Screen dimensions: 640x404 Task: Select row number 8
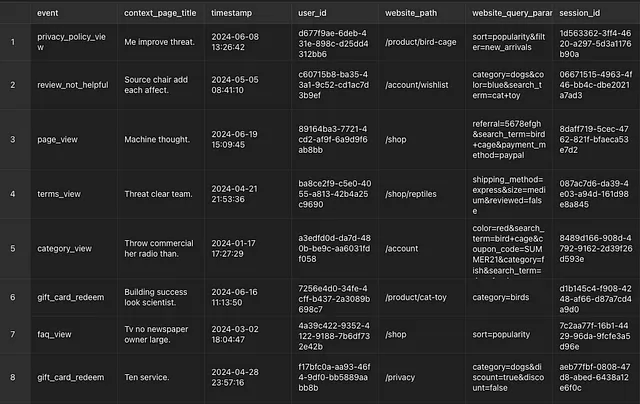[x=13, y=377]
